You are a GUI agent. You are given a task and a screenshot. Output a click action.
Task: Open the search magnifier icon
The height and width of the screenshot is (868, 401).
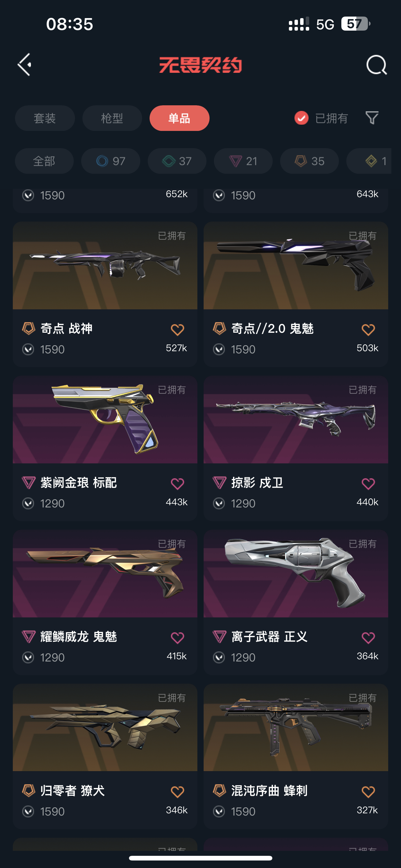(376, 65)
